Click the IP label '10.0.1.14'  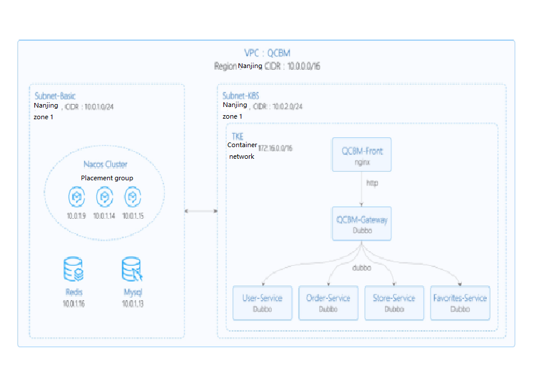[x=104, y=216]
